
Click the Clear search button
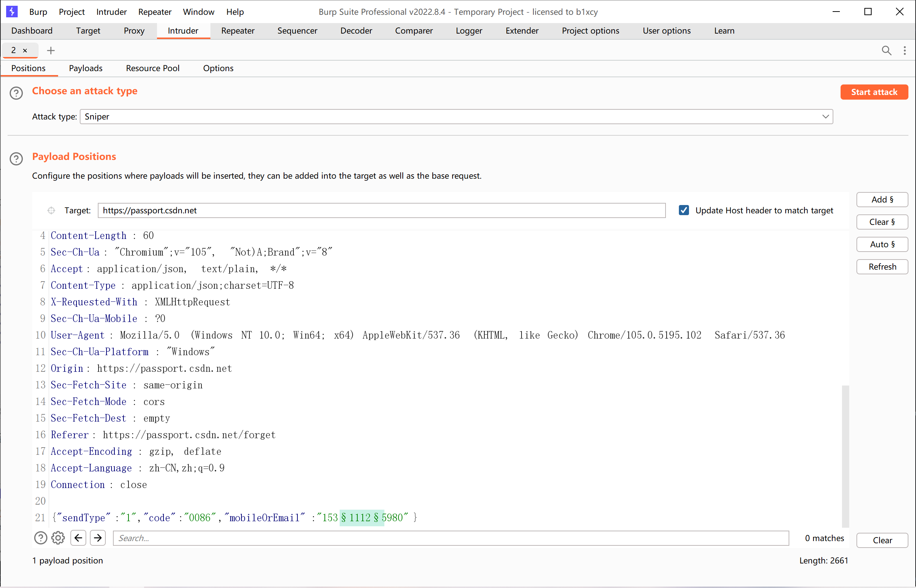pos(882,540)
